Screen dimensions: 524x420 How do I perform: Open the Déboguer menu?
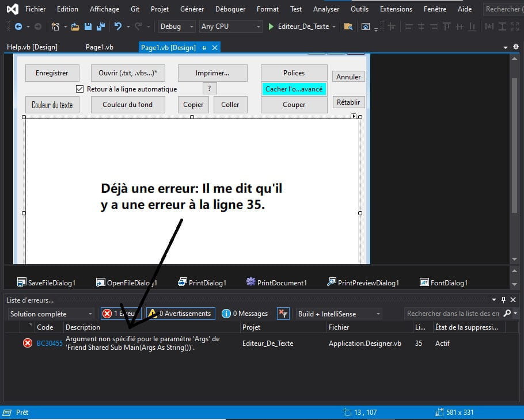(230, 9)
